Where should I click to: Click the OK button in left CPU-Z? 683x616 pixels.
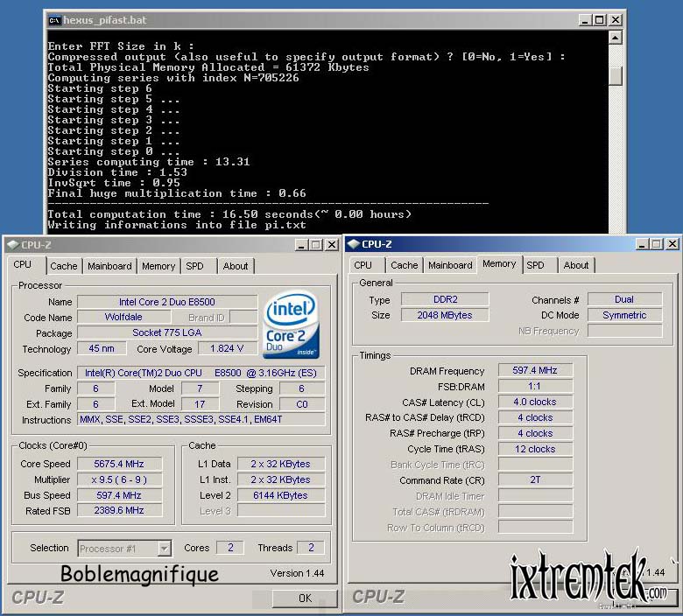coord(305,598)
